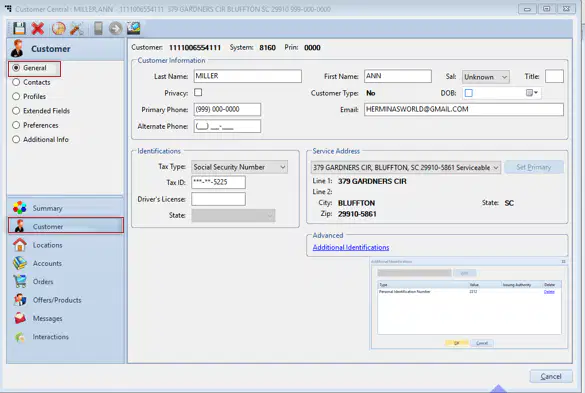Click the Primary Phone field

[227, 109]
